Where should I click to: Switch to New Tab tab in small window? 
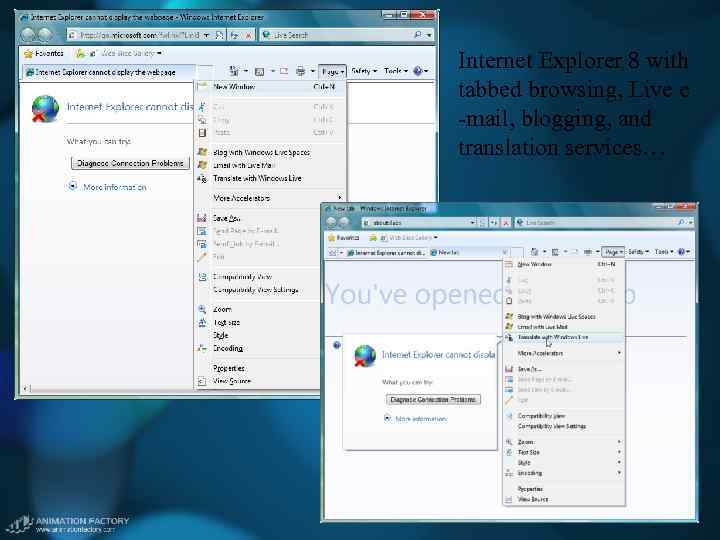(x=465, y=253)
